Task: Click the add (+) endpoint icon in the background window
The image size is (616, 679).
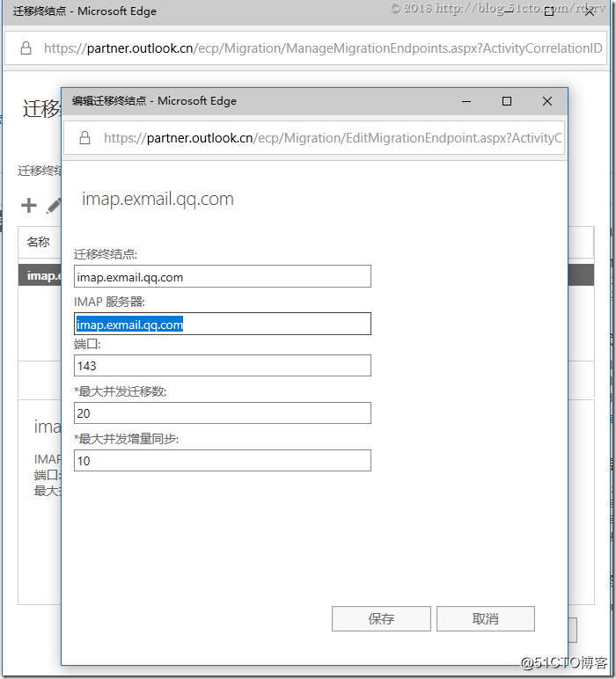Action: [29, 205]
